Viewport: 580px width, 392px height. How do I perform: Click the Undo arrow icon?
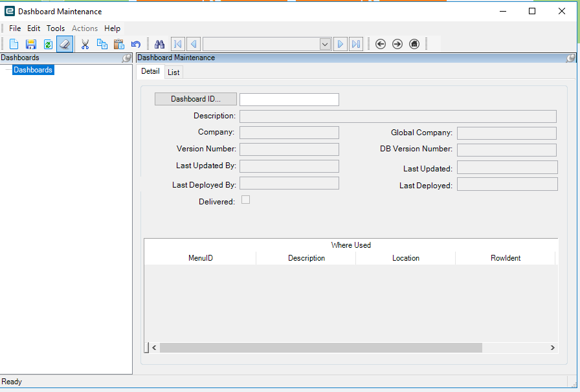[x=136, y=44]
